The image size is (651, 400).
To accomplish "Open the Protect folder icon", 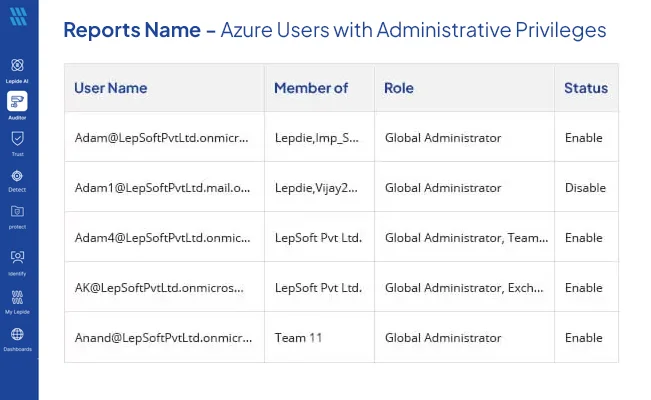I will (x=17, y=211).
